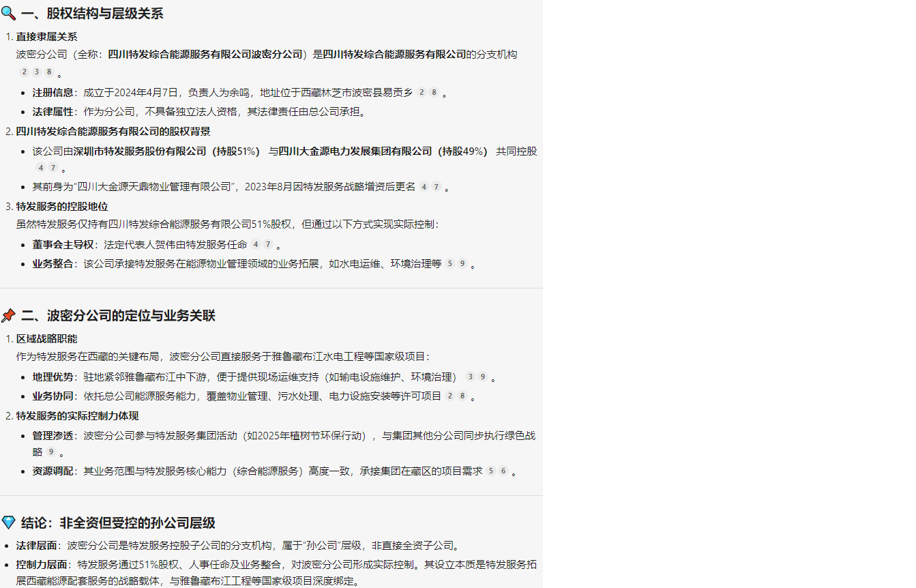Open citation 8 below the 分支机构 line
The height and width of the screenshot is (588, 916).
[48, 72]
